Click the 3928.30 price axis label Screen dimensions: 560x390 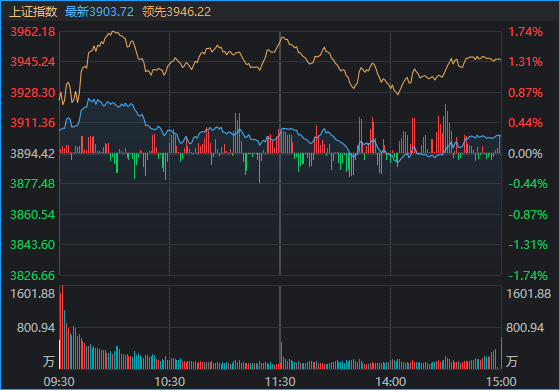tap(33, 93)
